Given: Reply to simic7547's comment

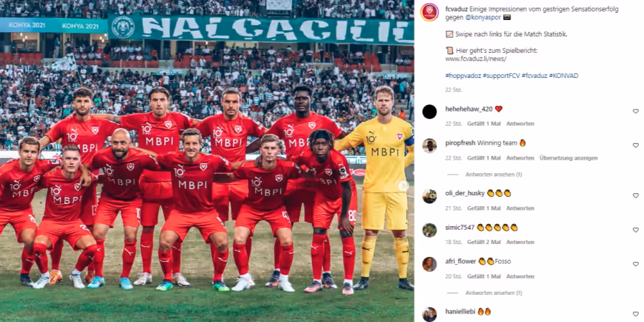Looking at the screenshot, I should point(520,243).
